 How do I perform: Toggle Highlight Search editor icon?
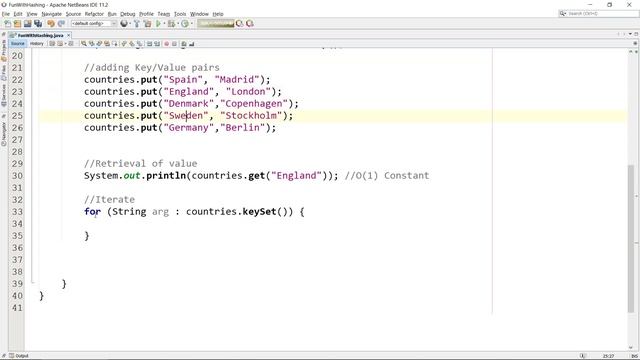pos(107,44)
